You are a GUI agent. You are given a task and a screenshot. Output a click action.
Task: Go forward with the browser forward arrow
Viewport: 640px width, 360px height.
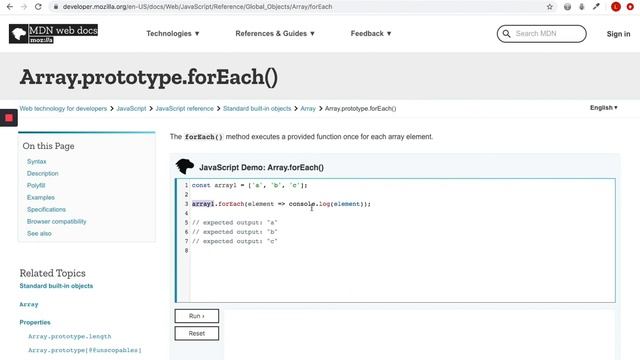(x=24, y=7)
